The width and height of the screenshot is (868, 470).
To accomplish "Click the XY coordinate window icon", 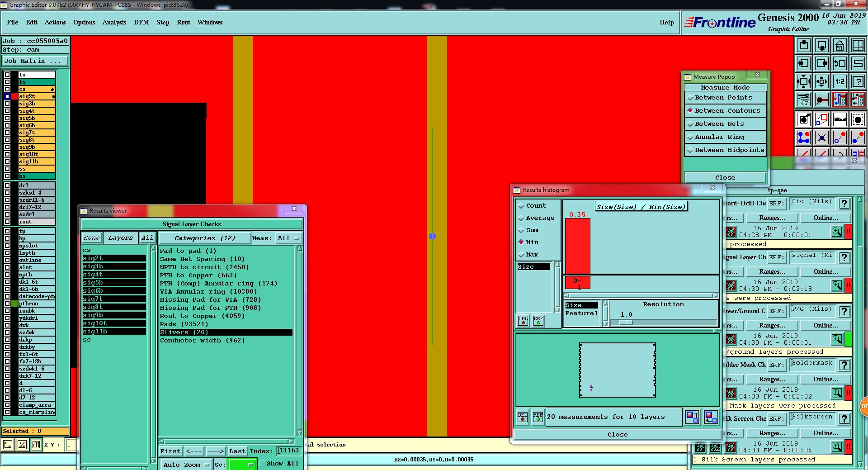I will click(858, 45).
